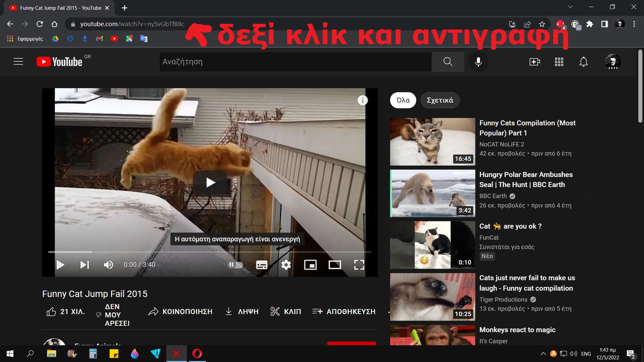Select the Funny Cat Jump Fail 2015 tab
Image resolution: width=644 pixels, height=362 pixels.
pos(60,8)
